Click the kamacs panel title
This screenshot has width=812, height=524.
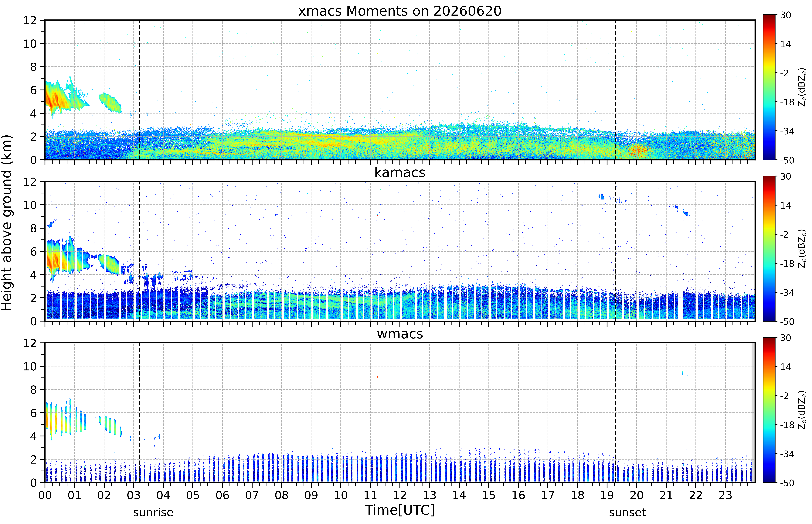tap(400, 172)
